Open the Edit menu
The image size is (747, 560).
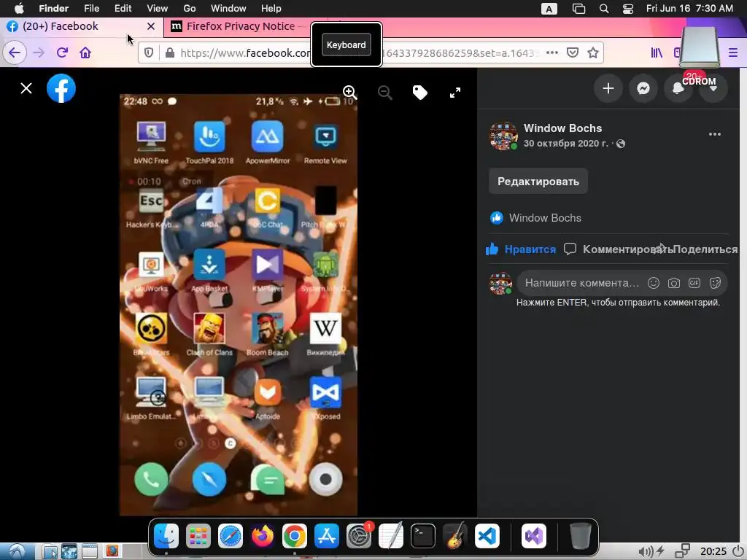pos(123,8)
